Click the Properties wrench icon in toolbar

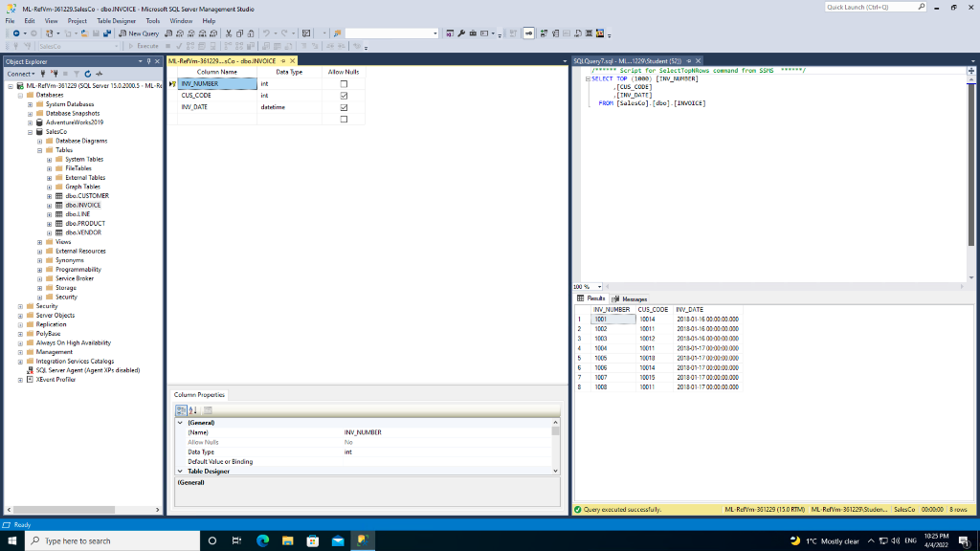tap(461, 33)
